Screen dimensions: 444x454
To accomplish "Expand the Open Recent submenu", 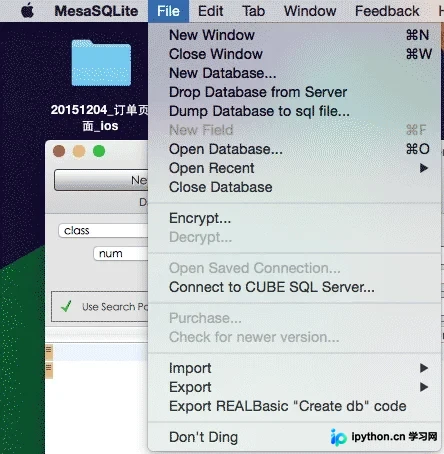I will [295, 168].
